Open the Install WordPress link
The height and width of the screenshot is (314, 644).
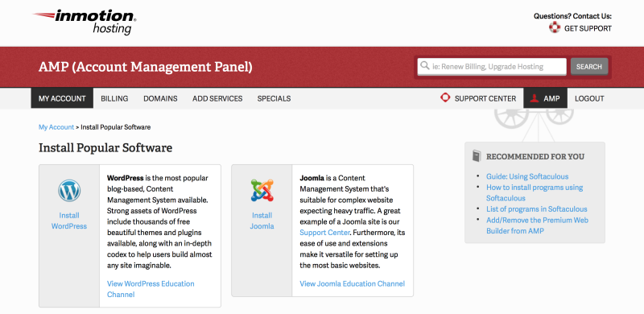69,221
